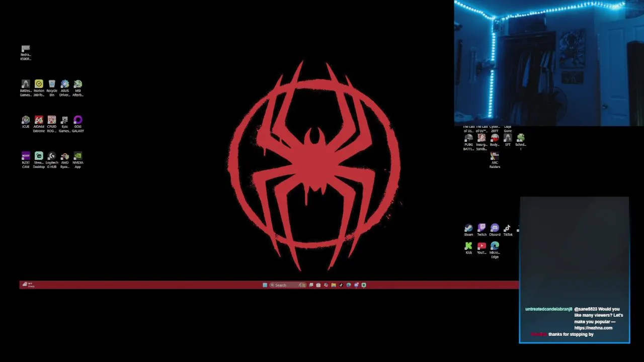This screenshot has width=644, height=362.
Task: Click the 'thanks for stopping by' chat message
Action: 571,334
